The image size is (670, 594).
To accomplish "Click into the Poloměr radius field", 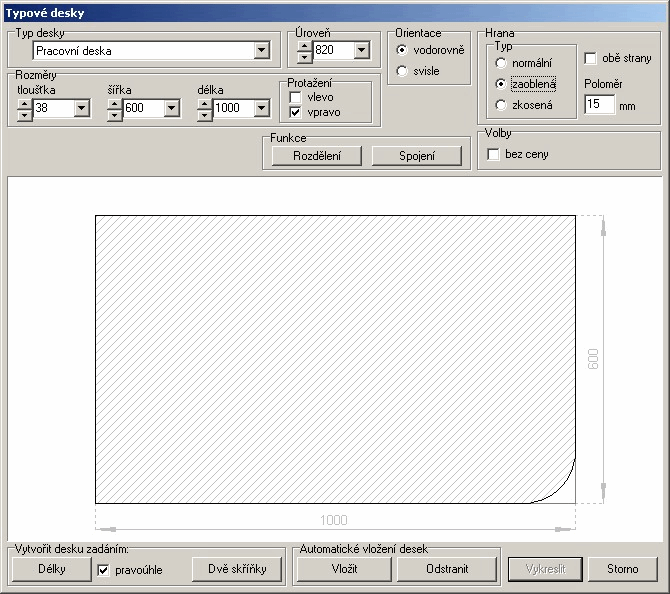I will (x=599, y=104).
